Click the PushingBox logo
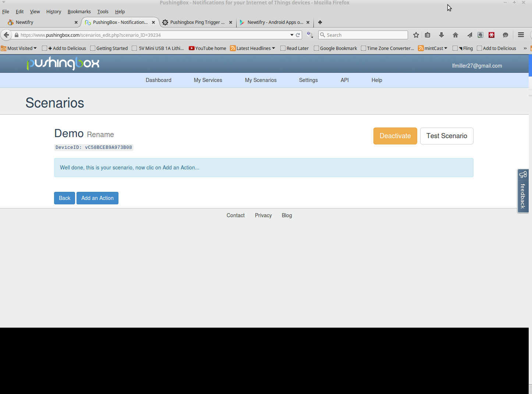The width and height of the screenshot is (532, 394). tap(63, 63)
